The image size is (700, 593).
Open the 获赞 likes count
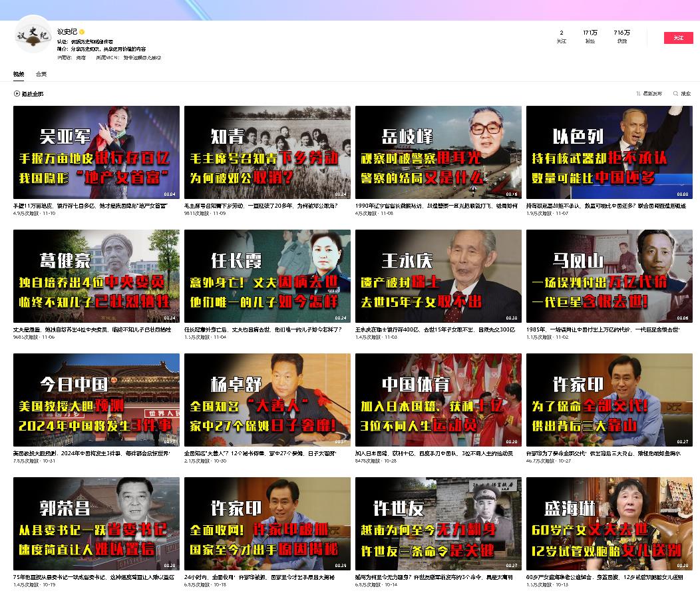(621, 37)
